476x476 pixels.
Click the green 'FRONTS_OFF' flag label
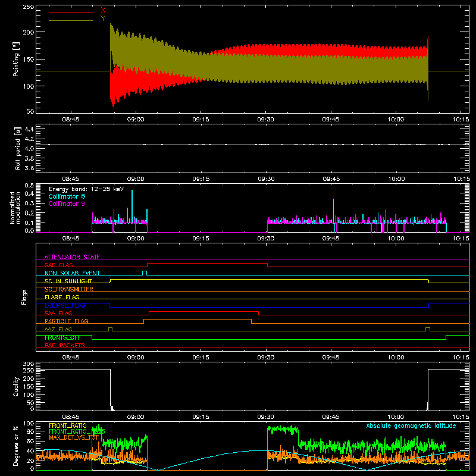pos(62,337)
